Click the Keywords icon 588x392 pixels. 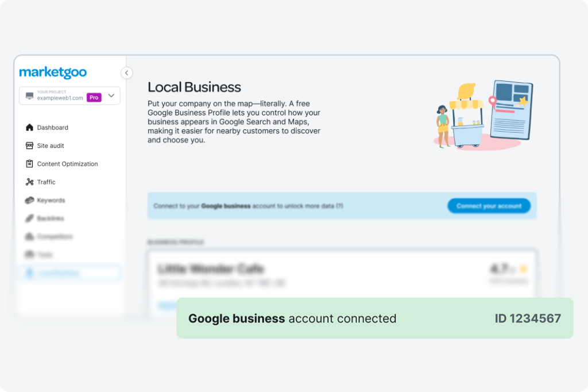pos(29,200)
